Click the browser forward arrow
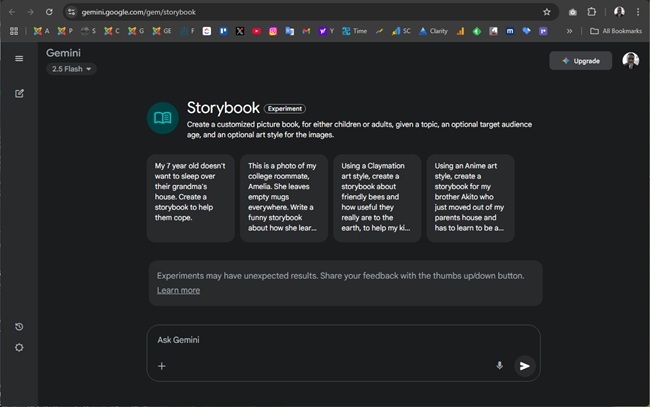Image resolution: width=650 pixels, height=407 pixels. [30, 12]
